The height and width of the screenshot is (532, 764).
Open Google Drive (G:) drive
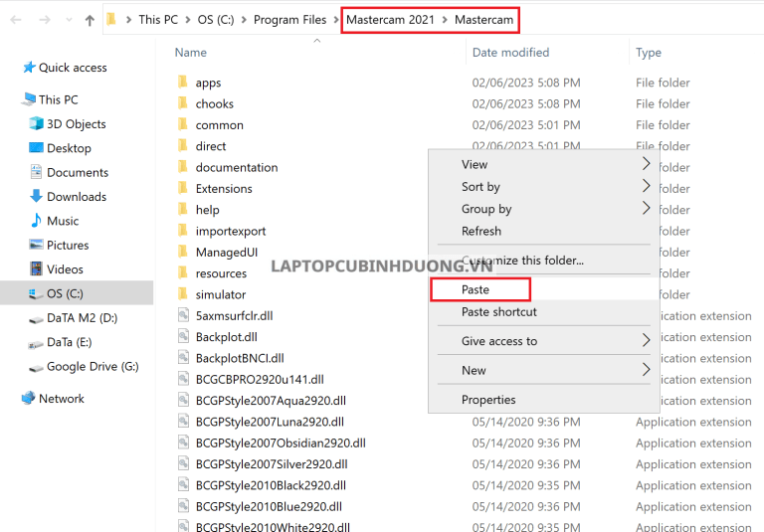(92, 366)
